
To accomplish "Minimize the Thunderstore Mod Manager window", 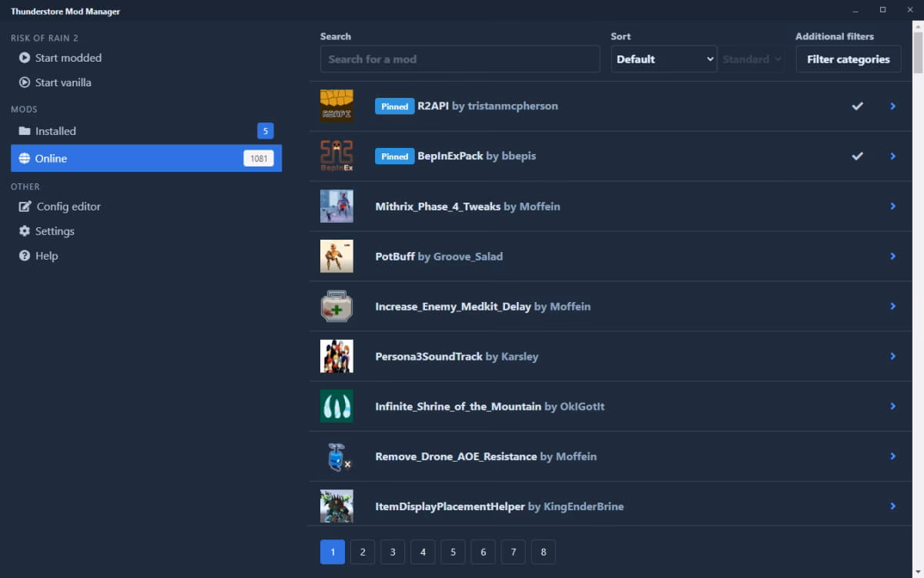I will [x=855, y=10].
